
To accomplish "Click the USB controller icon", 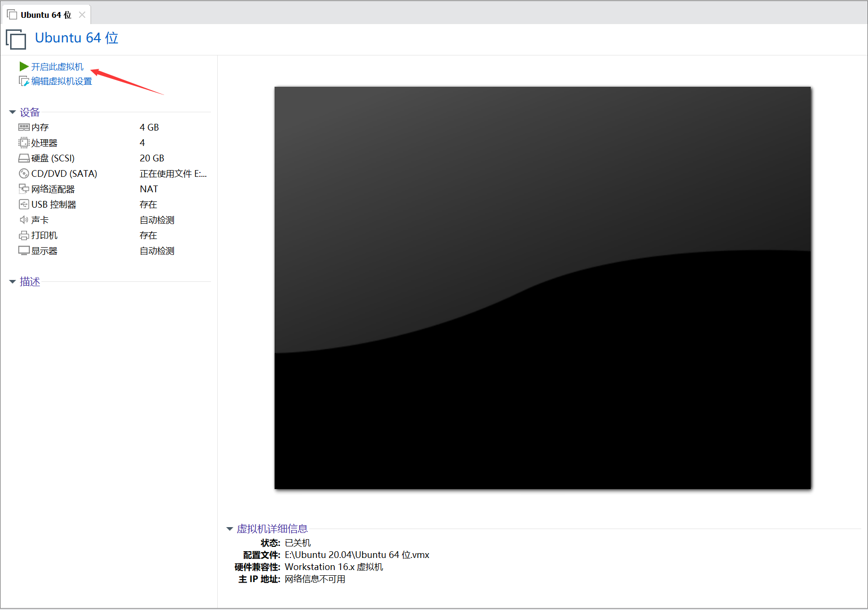I will coord(24,204).
